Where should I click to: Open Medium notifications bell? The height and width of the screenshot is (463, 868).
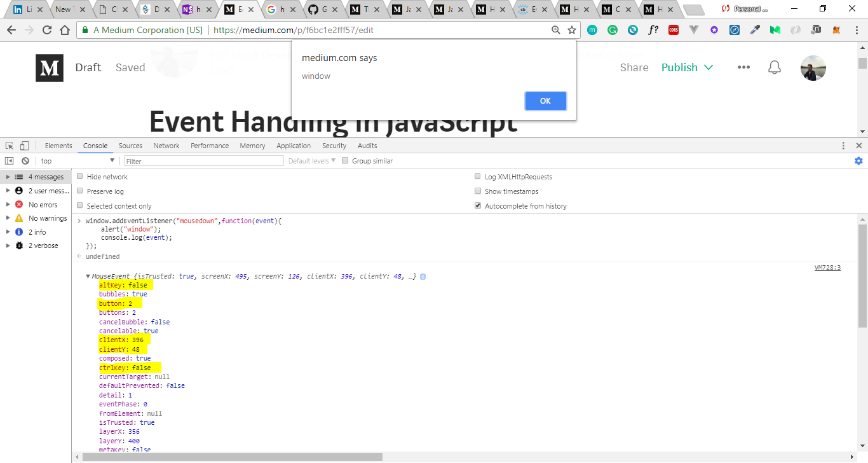(774, 67)
